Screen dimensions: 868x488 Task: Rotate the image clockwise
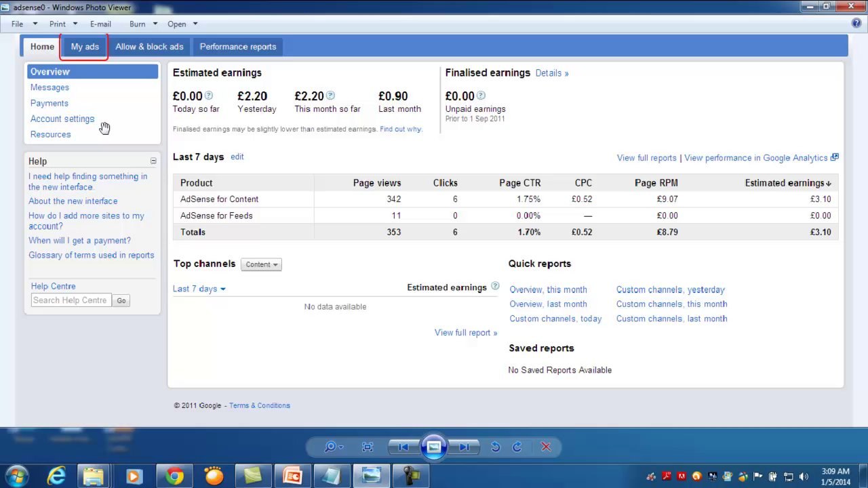(x=517, y=447)
